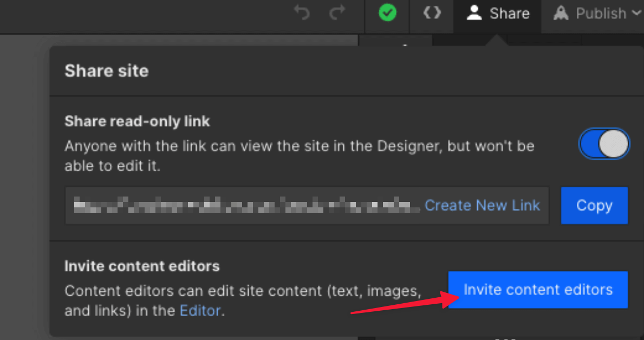Disable the Share read-only link toggle
The width and height of the screenshot is (644, 340).
(604, 143)
